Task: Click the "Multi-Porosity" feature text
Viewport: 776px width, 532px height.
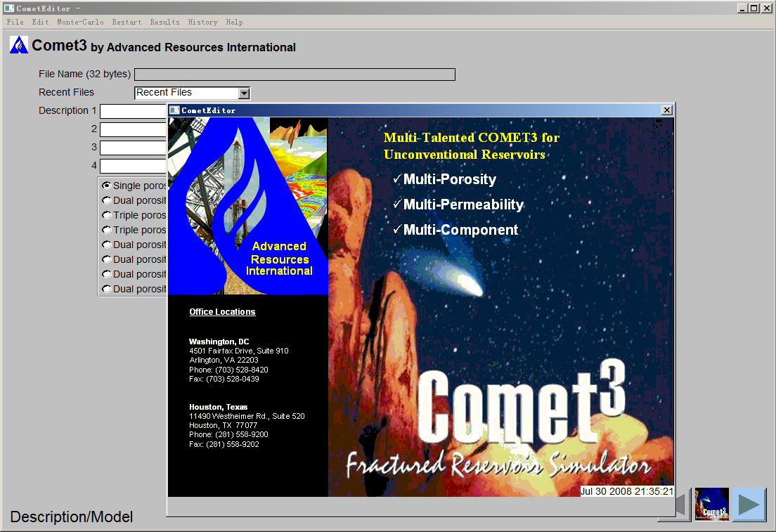Action: coord(450,179)
